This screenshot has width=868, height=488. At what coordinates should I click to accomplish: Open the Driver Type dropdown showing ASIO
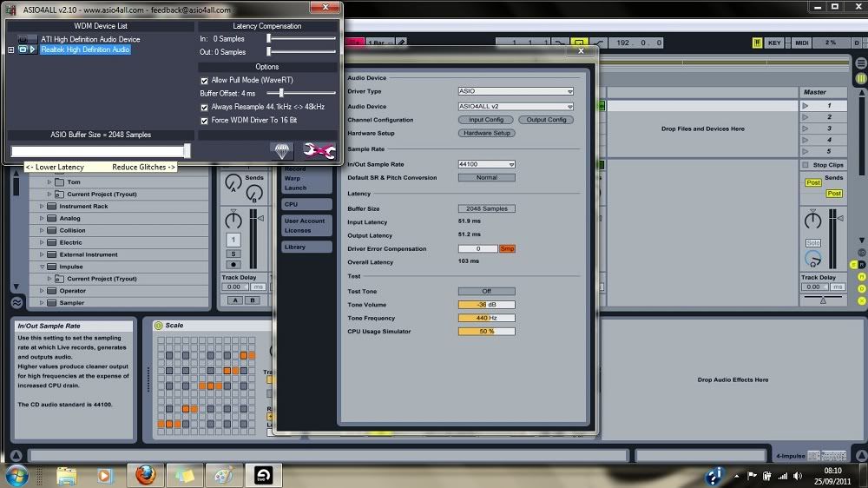[x=516, y=91]
